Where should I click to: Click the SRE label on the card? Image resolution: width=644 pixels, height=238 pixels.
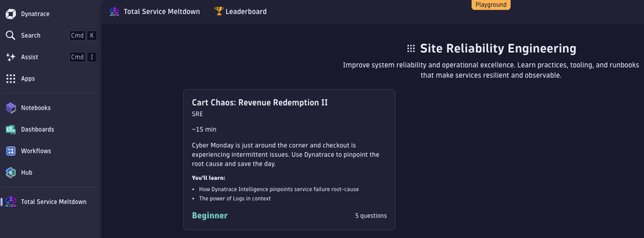click(x=197, y=114)
